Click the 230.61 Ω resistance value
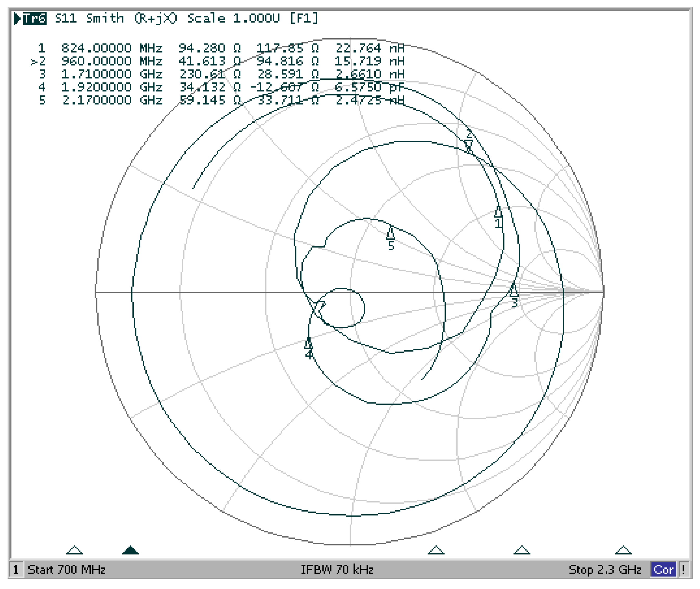This screenshot has width=700, height=589. (210, 74)
